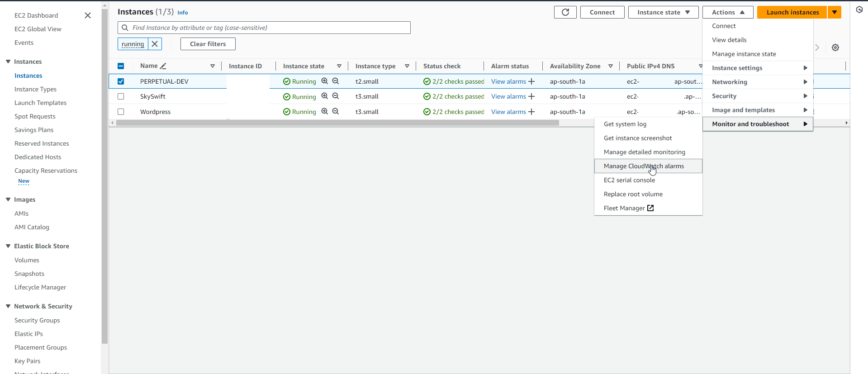Viewport: 868px width, 374px height.
Task: Click the horizontal table scrollbar
Action: point(337,123)
